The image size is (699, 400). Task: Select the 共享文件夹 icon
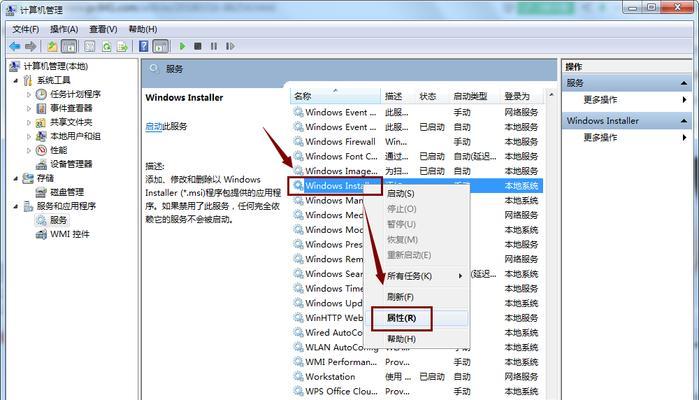coord(41,122)
